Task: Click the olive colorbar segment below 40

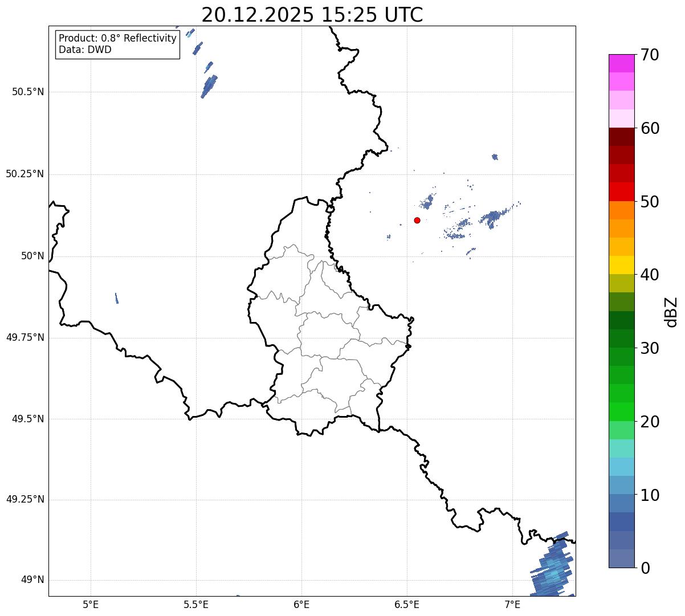Action: pos(621,283)
